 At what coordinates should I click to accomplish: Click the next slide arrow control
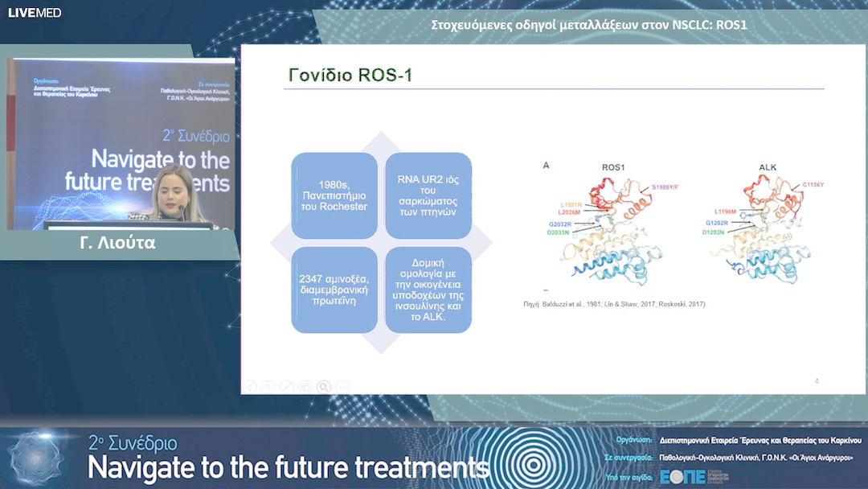268,387
